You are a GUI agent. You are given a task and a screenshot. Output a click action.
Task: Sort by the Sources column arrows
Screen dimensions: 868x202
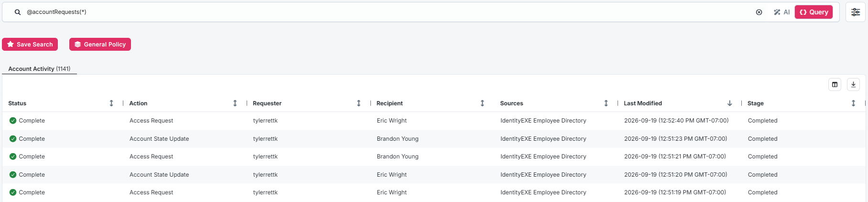click(x=606, y=103)
